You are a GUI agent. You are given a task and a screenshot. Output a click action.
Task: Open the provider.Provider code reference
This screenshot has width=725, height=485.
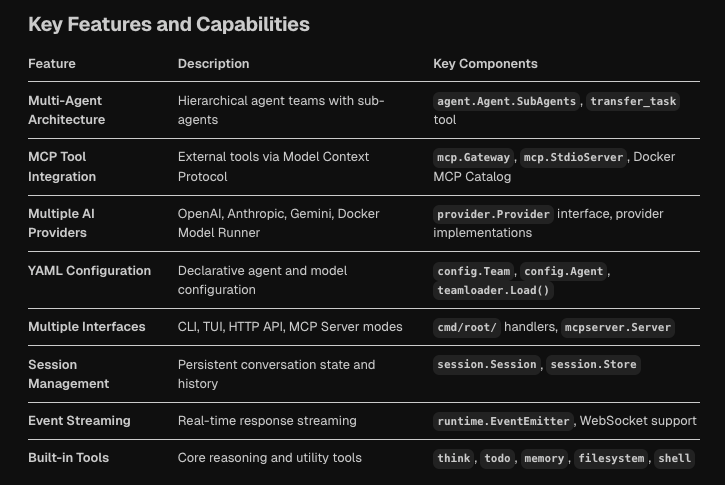494,214
